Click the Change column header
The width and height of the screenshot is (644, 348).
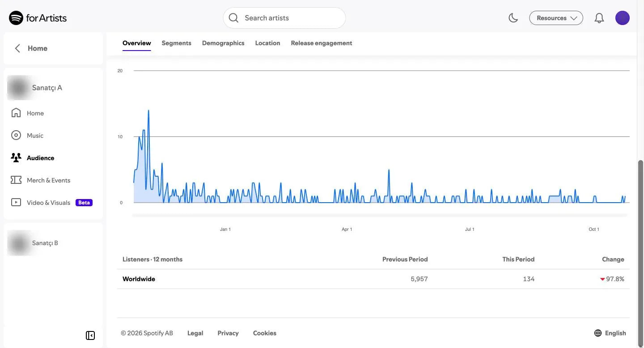(613, 259)
